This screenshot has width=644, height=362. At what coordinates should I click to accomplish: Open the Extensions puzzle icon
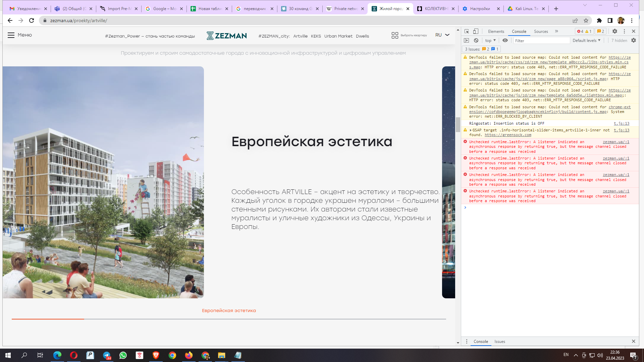point(599,20)
